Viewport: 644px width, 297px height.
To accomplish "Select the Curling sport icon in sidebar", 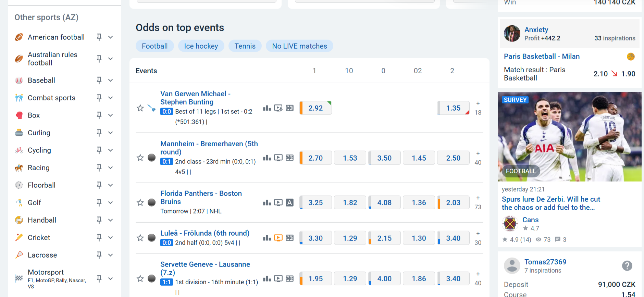I will pyautogui.click(x=20, y=133).
